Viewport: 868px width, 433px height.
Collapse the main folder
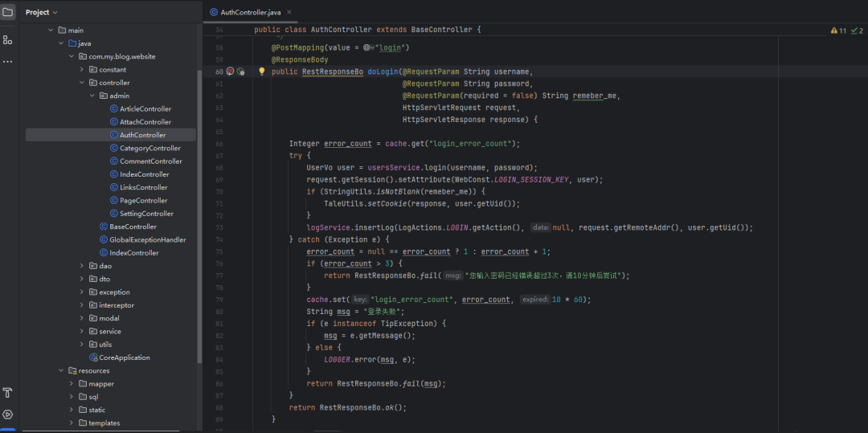click(x=51, y=31)
